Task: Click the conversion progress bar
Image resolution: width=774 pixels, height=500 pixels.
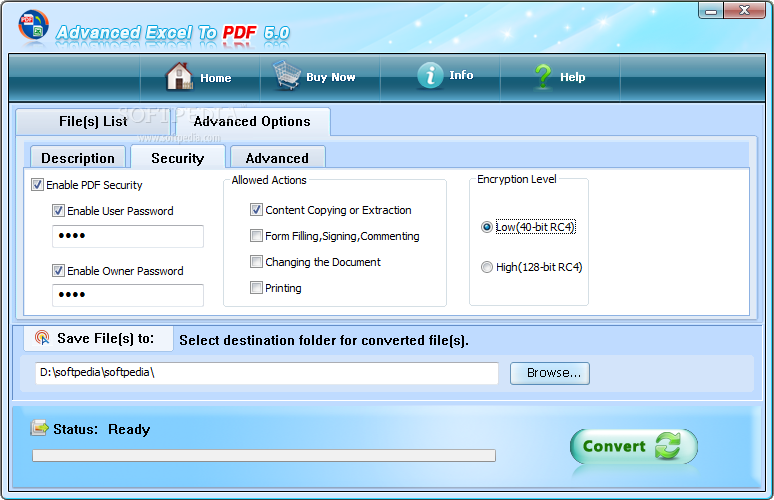Action: pyautogui.click(x=264, y=455)
